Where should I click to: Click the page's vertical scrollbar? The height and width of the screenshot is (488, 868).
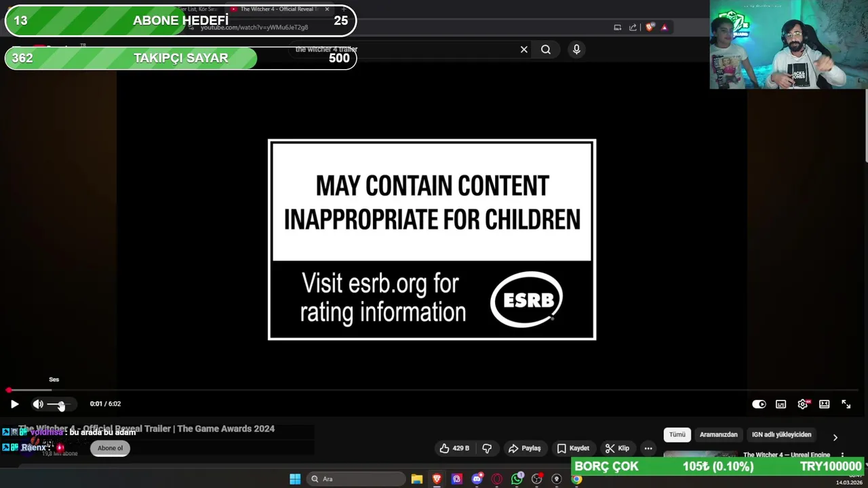(865, 125)
